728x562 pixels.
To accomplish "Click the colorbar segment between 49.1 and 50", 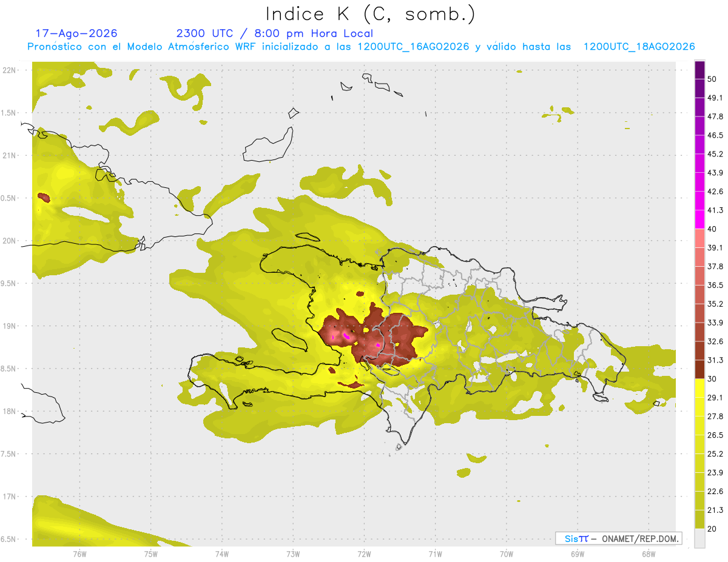I will (699, 89).
